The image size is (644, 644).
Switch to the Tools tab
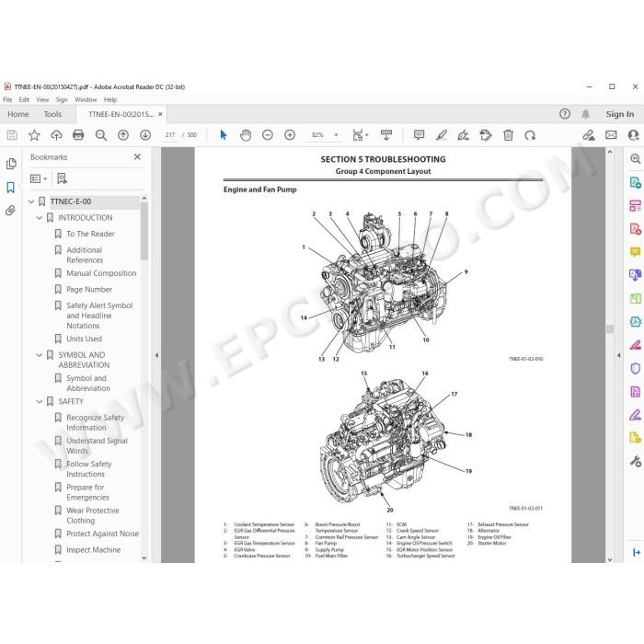(x=52, y=114)
